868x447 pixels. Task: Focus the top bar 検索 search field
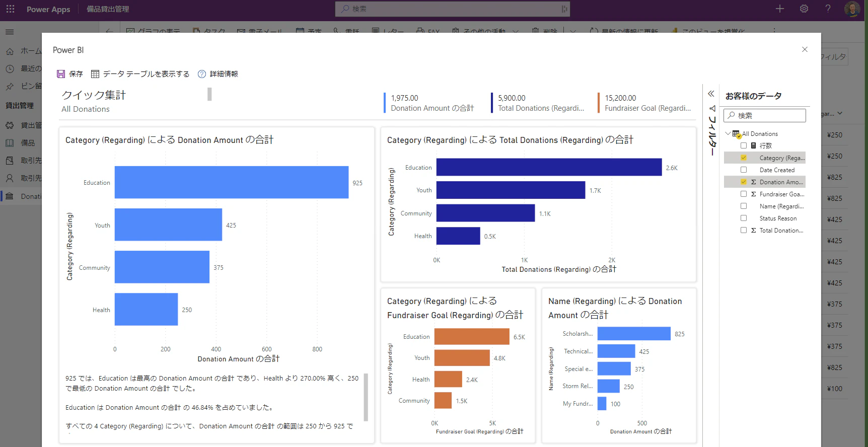click(x=453, y=9)
